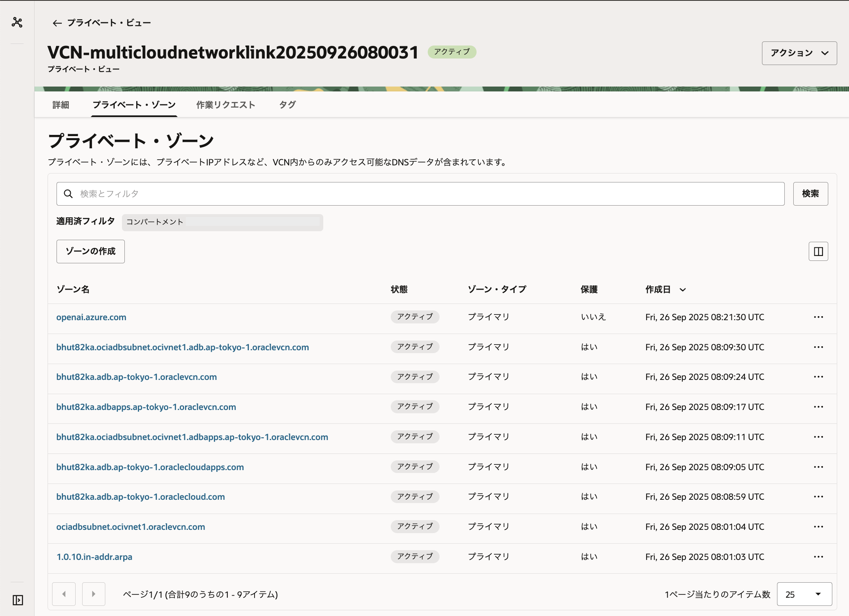Open the bhut82ka.adb.ap-tokyo-1.oraclecloud.com zone link
The height and width of the screenshot is (616, 849).
pos(141,497)
